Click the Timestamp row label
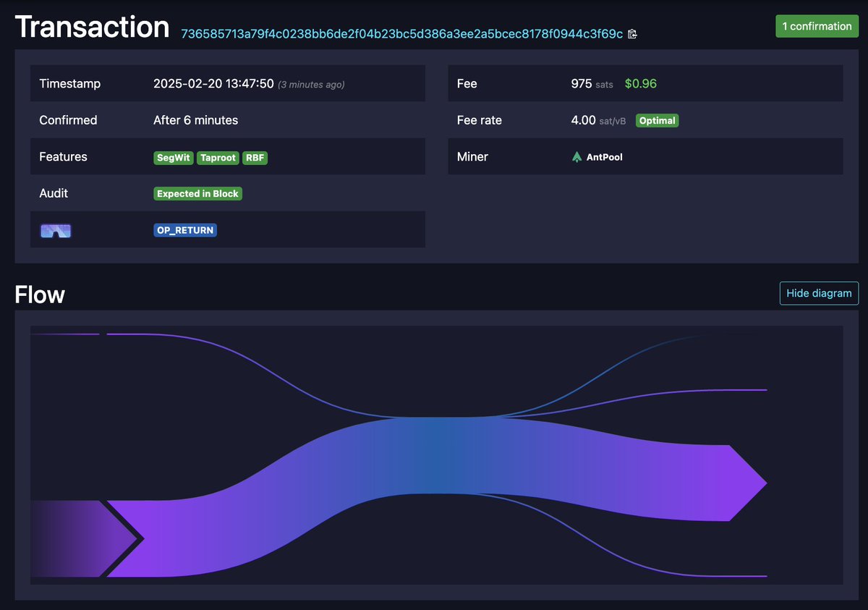Screen dimensions: 868x610 pos(70,84)
